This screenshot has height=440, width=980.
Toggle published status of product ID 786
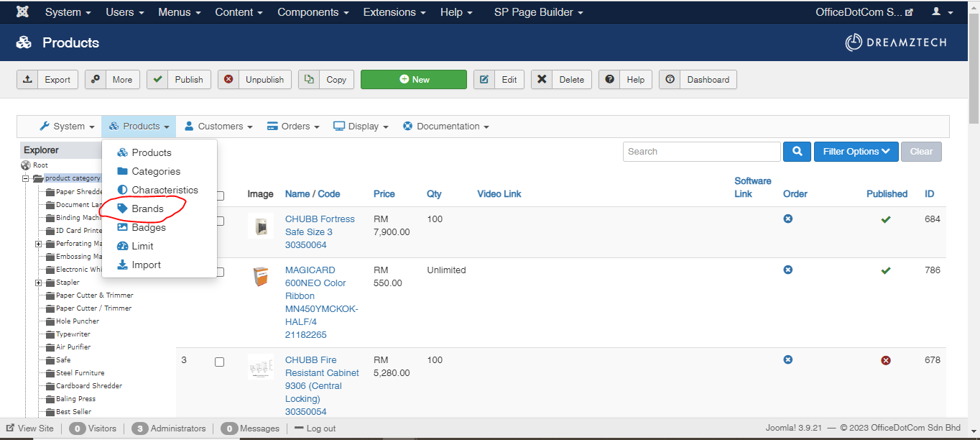pyautogui.click(x=886, y=270)
